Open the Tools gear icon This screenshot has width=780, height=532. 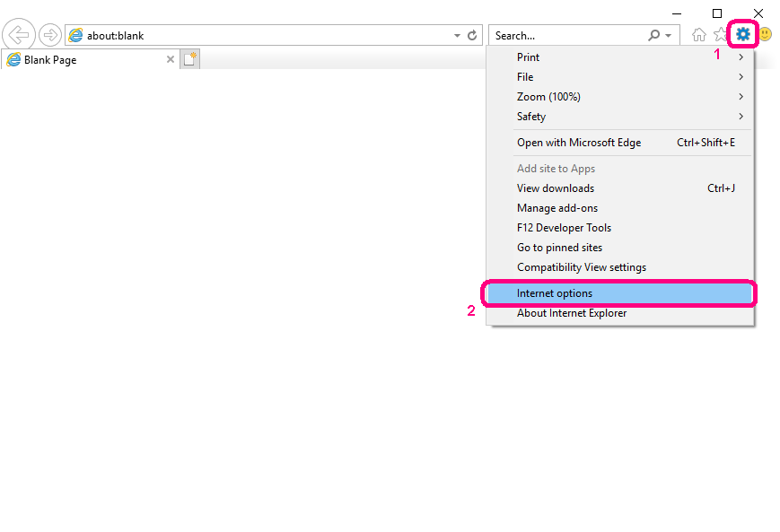(x=742, y=34)
